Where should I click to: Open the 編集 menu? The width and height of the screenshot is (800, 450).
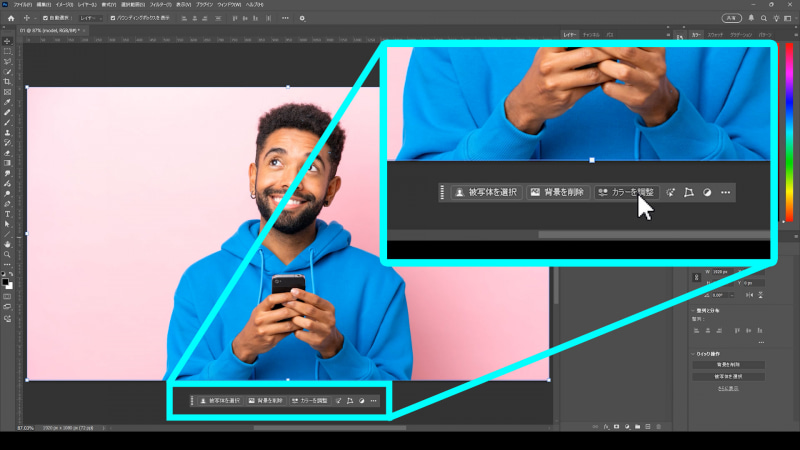(43, 5)
